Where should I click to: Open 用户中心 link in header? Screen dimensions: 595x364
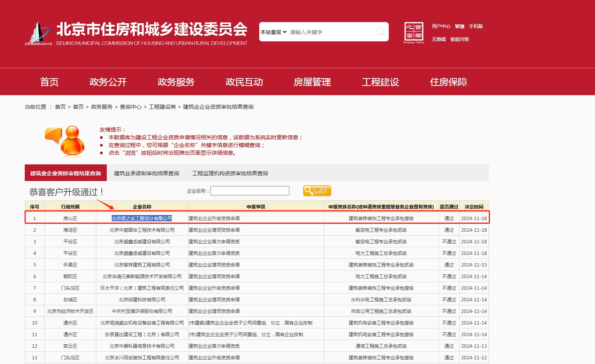(441, 26)
